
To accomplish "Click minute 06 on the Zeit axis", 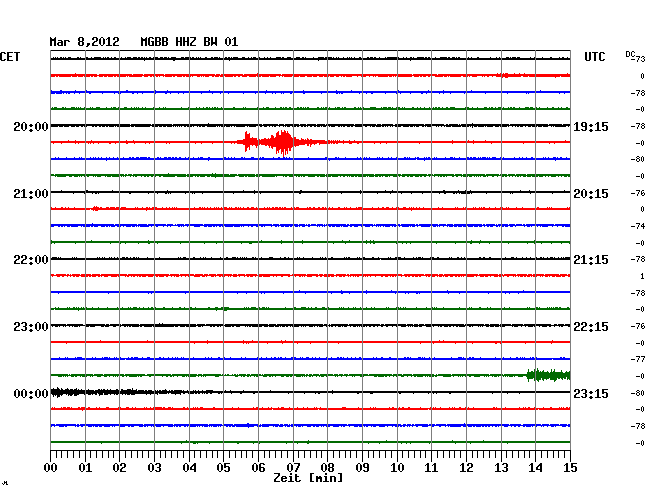I will click(258, 468).
